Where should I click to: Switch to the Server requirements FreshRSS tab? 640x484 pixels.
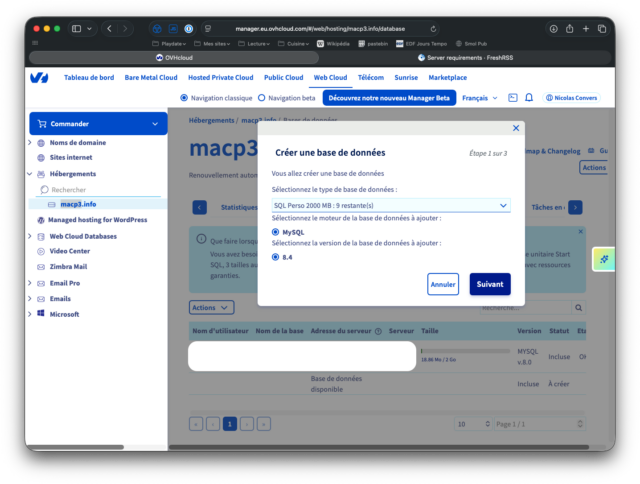click(466, 58)
